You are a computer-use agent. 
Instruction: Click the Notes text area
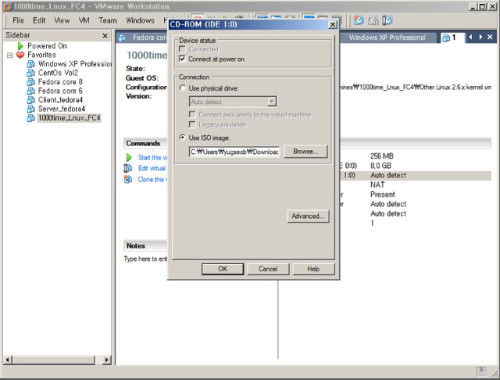click(145, 259)
